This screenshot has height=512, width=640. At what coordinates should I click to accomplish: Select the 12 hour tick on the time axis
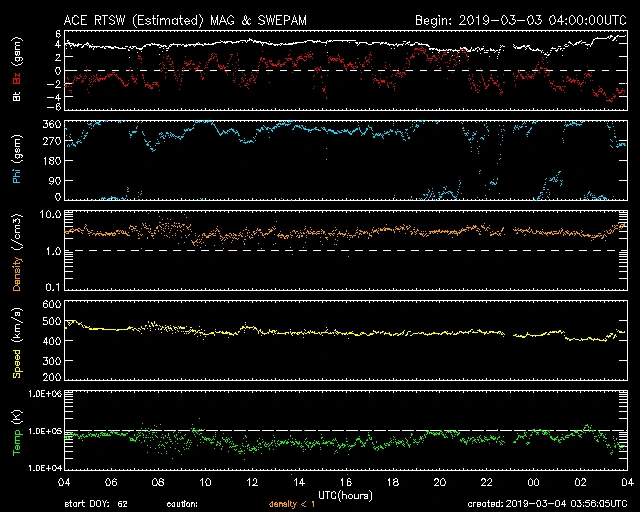252,481
